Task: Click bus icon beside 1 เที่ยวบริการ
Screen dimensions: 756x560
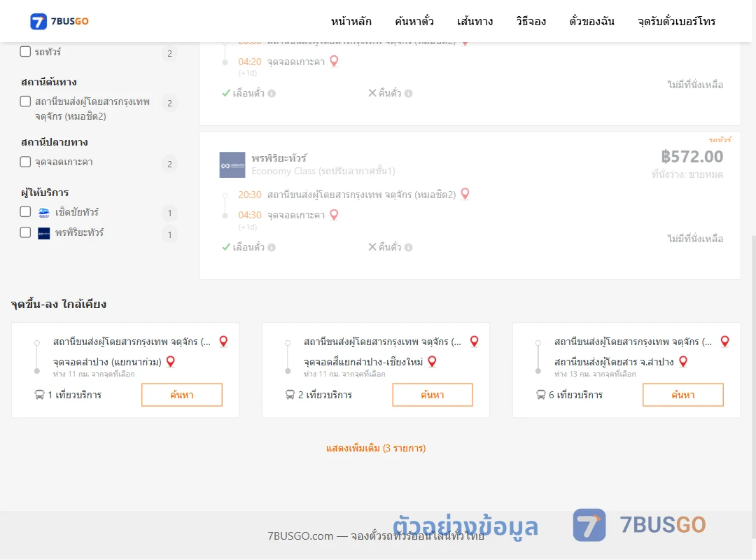Action: pos(39,395)
